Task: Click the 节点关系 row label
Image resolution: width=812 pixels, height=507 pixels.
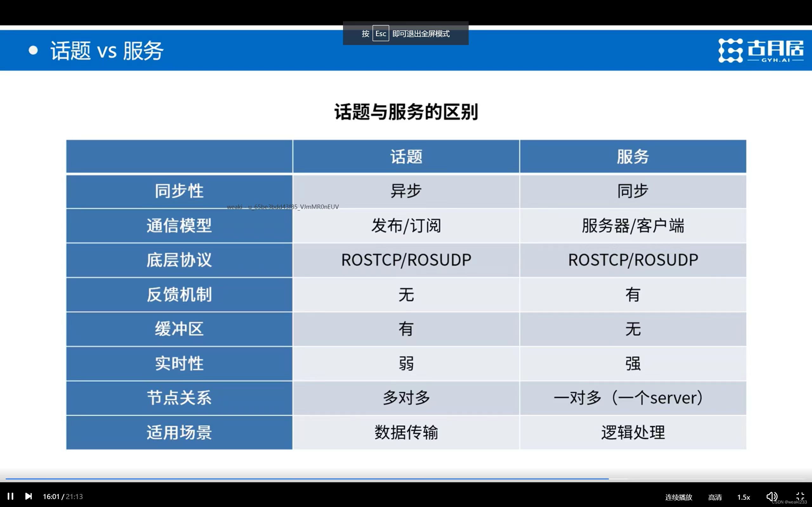Action: click(179, 398)
